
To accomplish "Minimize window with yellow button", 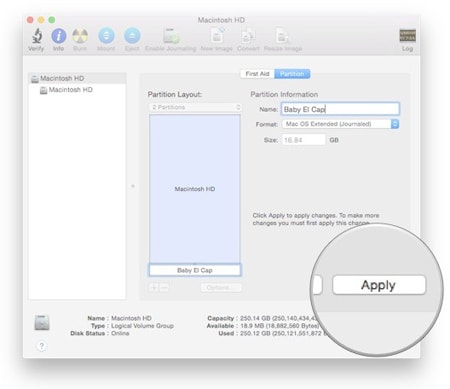I will (x=41, y=20).
